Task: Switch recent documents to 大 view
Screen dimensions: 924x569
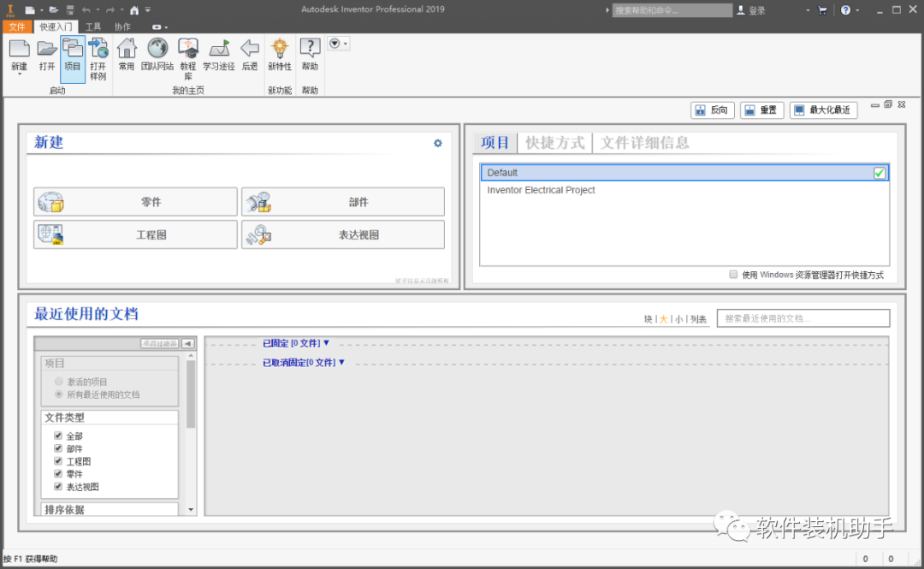Action: (x=663, y=319)
